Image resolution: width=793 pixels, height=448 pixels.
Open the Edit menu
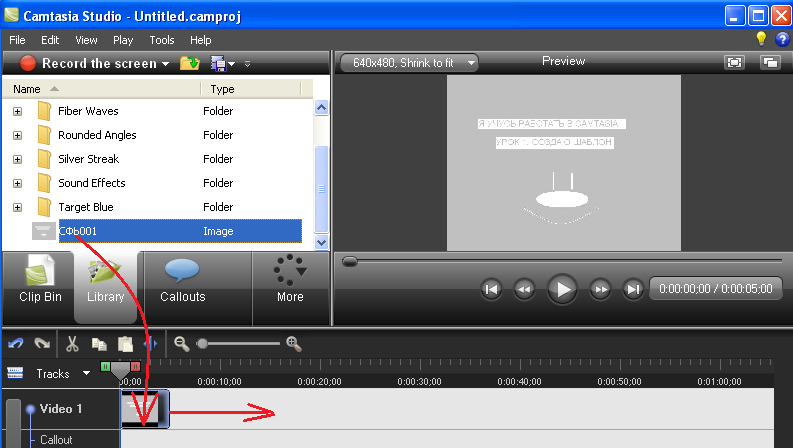click(x=50, y=40)
